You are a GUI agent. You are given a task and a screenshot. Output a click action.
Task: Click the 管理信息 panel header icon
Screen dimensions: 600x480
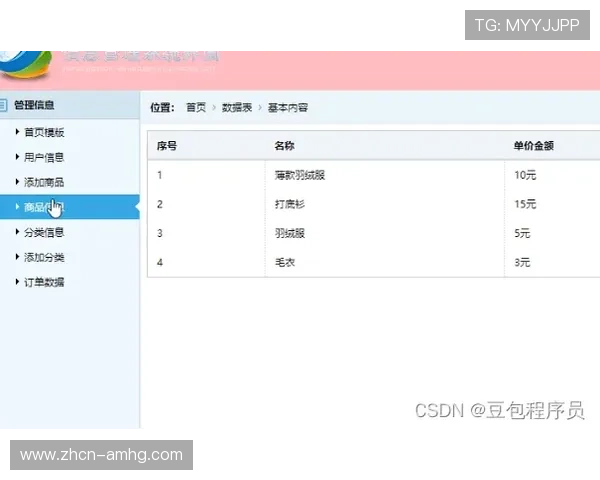click(x=3, y=105)
